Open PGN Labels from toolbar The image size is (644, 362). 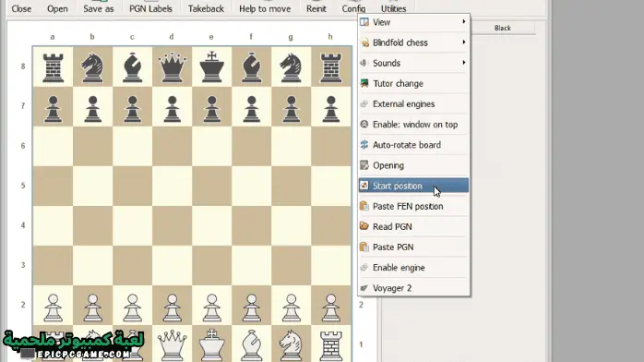150,8
